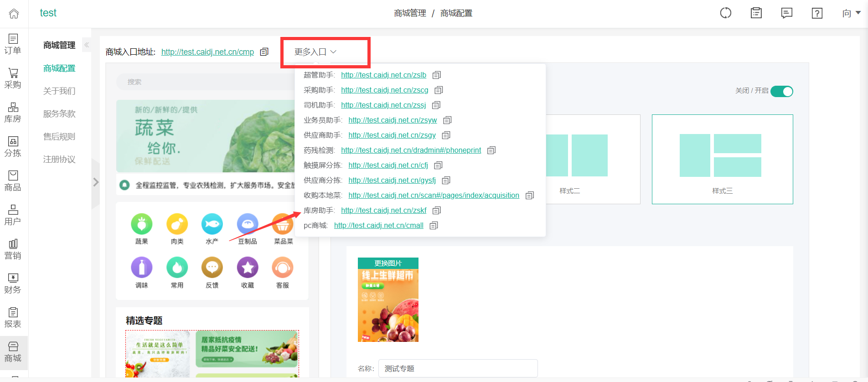Copy the 库房助手 link using copy icon
This screenshot has width=868, height=382.
click(x=437, y=211)
